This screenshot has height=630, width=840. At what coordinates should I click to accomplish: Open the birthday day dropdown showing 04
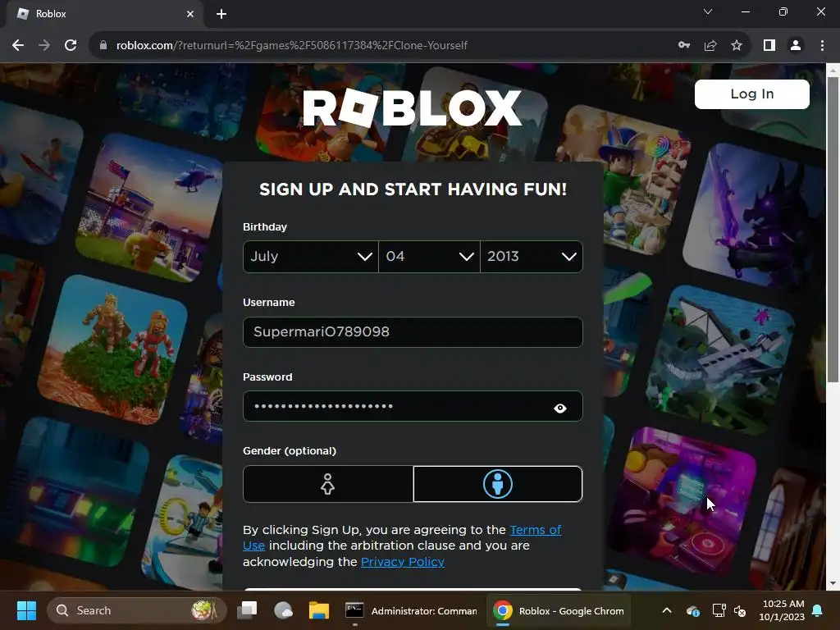(x=429, y=257)
